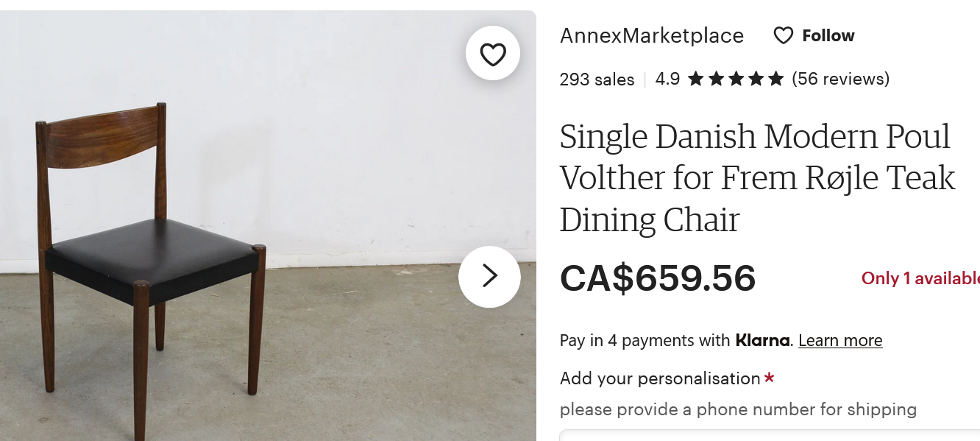The width and height of the screenshot is (980, 441).
Task: Click the last star in the rating
Action: click(x=775, y=79)
